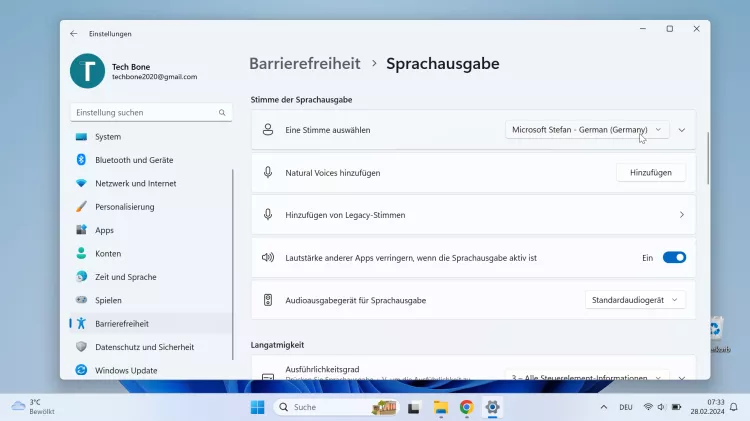Launch Google Chrome from the taskbar
Image resolution: width=750 pixels, height=421 pixels.
(466, 407)
